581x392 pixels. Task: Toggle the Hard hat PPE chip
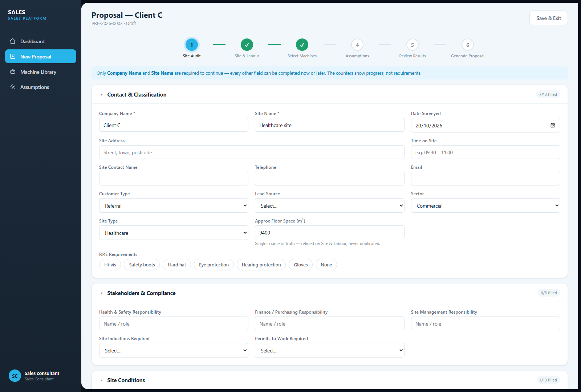(x=177, y=265)
